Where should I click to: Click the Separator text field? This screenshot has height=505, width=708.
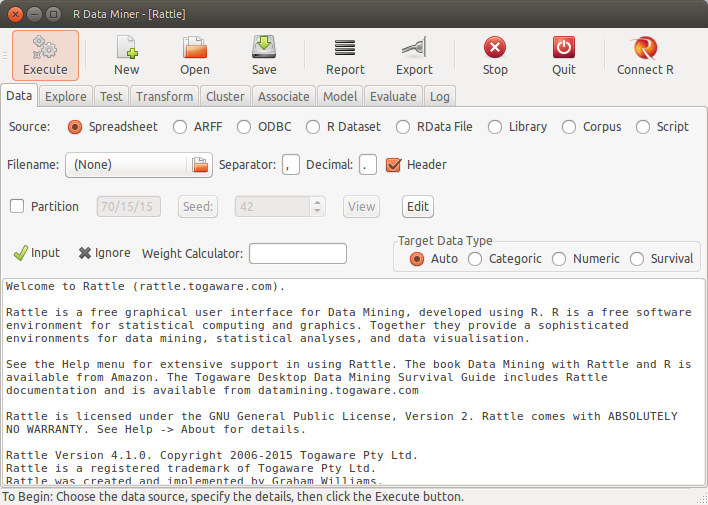[291, 165]
